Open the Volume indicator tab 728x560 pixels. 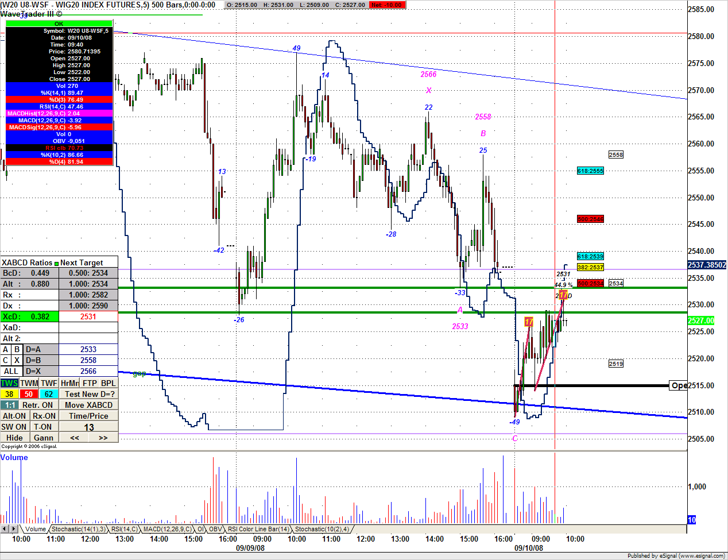35,529
